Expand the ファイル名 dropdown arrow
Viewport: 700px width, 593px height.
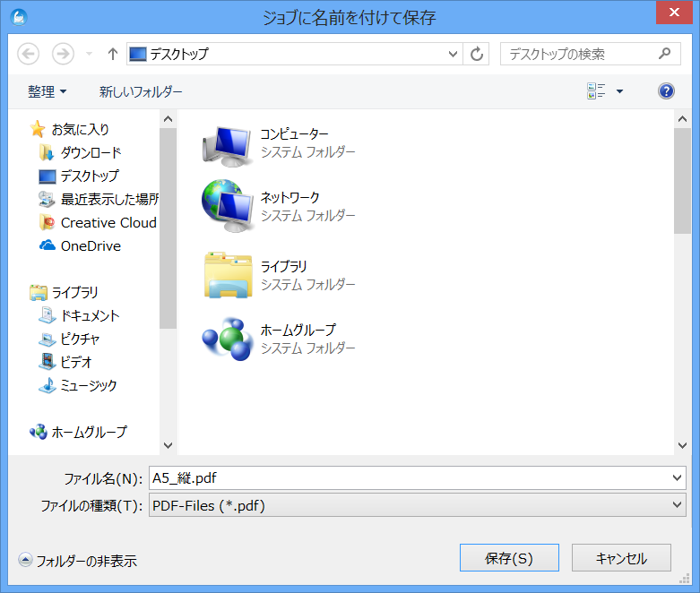(x=677, y=477)
